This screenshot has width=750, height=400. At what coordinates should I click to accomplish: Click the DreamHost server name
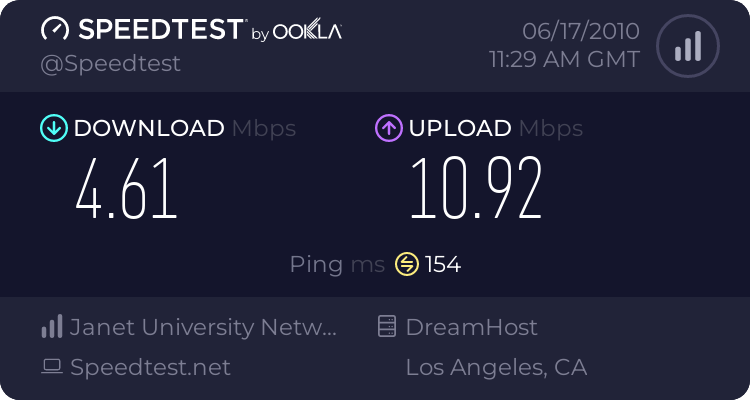pos(472,327)
